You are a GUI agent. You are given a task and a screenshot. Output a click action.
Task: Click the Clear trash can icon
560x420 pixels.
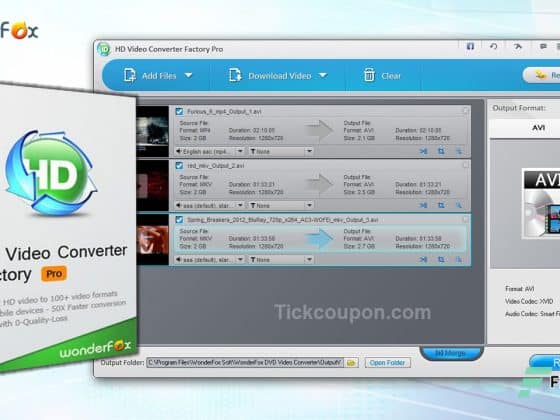[369, 75]
